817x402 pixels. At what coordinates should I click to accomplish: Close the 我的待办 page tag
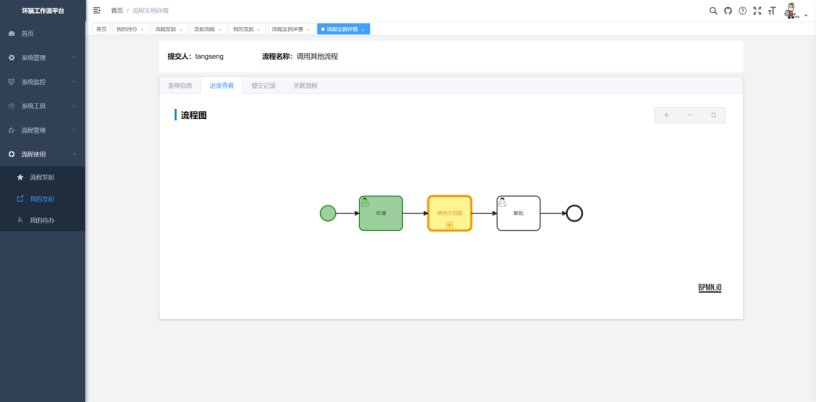(x=142, y=30)
